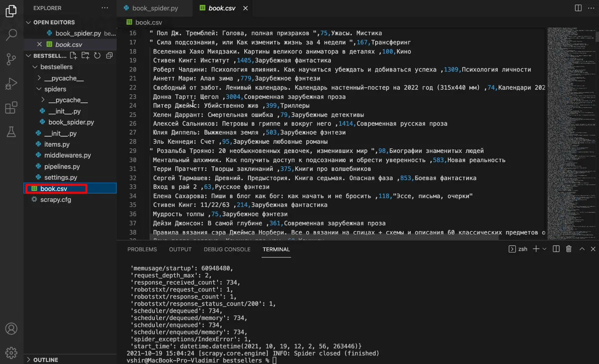Close book.csv in Open Editors
The width and height of the screenshot is (599, 364).
coord(39,44)
